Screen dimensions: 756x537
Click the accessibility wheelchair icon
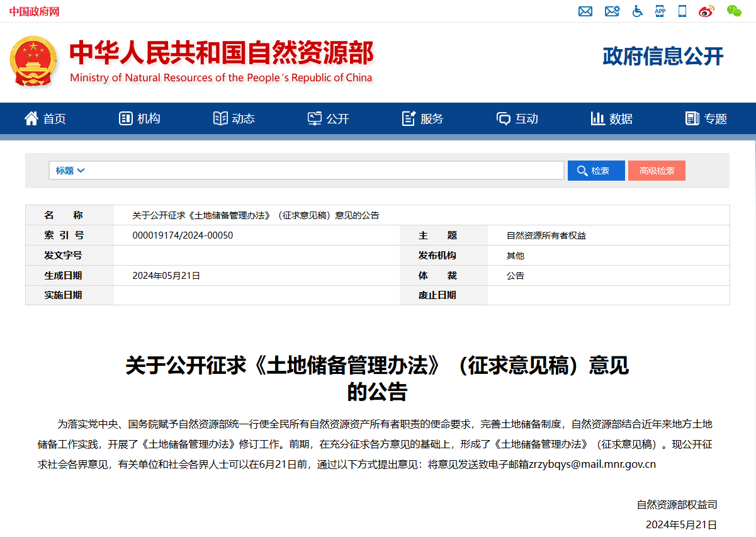tap(637, 11)
